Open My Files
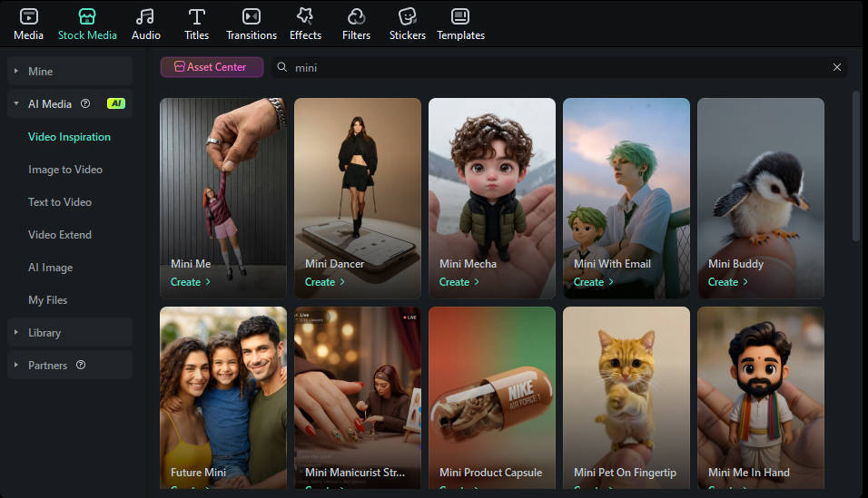 [x=47, y=300]
